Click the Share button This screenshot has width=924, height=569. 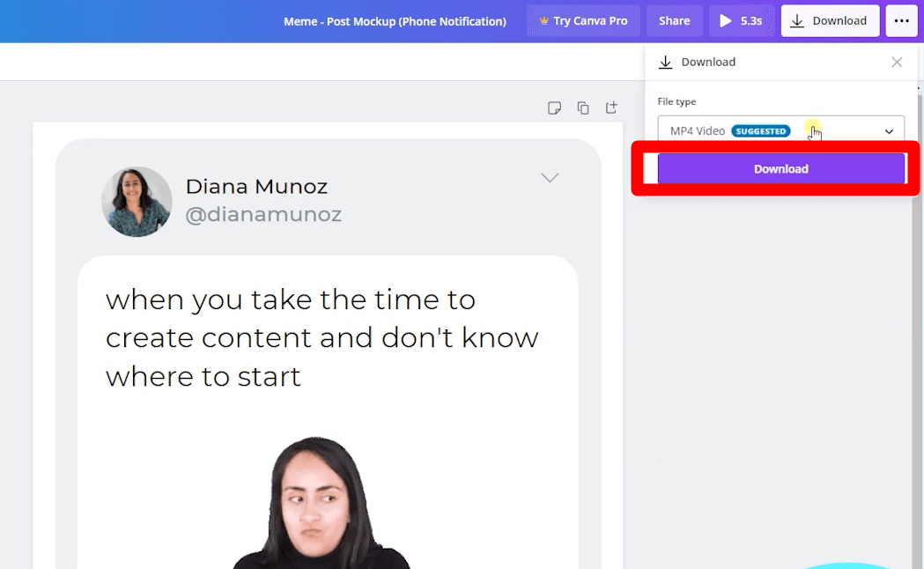pyautogui.click(x=674, y=21)
